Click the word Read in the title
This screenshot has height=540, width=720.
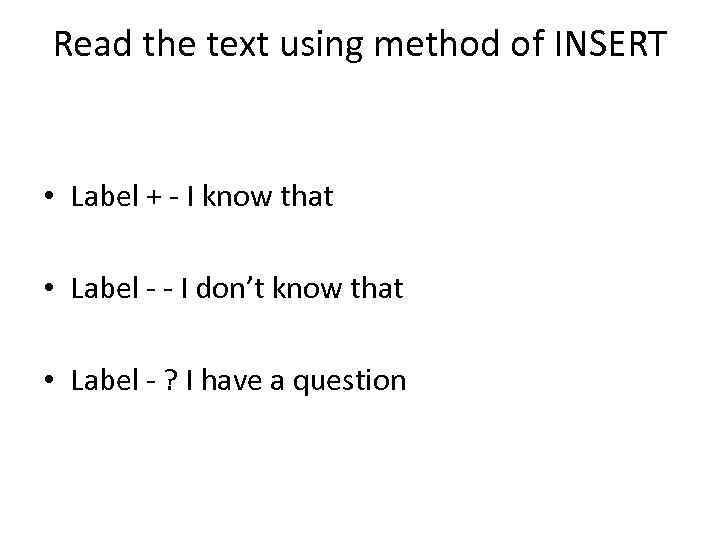click(x=88, y=44)
